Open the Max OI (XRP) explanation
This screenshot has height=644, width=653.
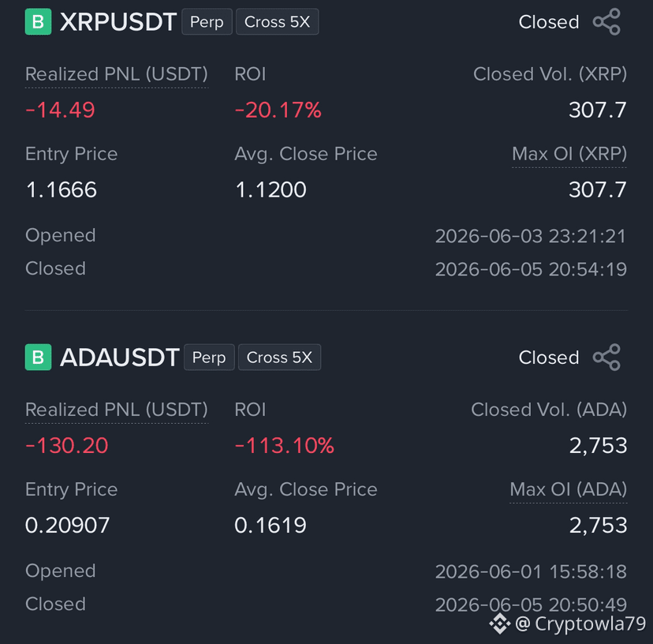pos(569,155)
